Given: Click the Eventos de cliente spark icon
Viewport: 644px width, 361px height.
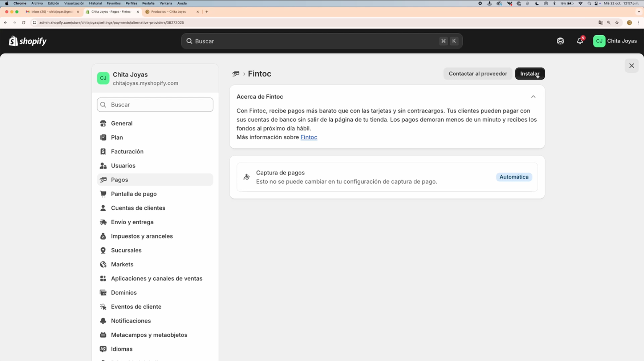Looking at the screenshot, I should 103,307.
